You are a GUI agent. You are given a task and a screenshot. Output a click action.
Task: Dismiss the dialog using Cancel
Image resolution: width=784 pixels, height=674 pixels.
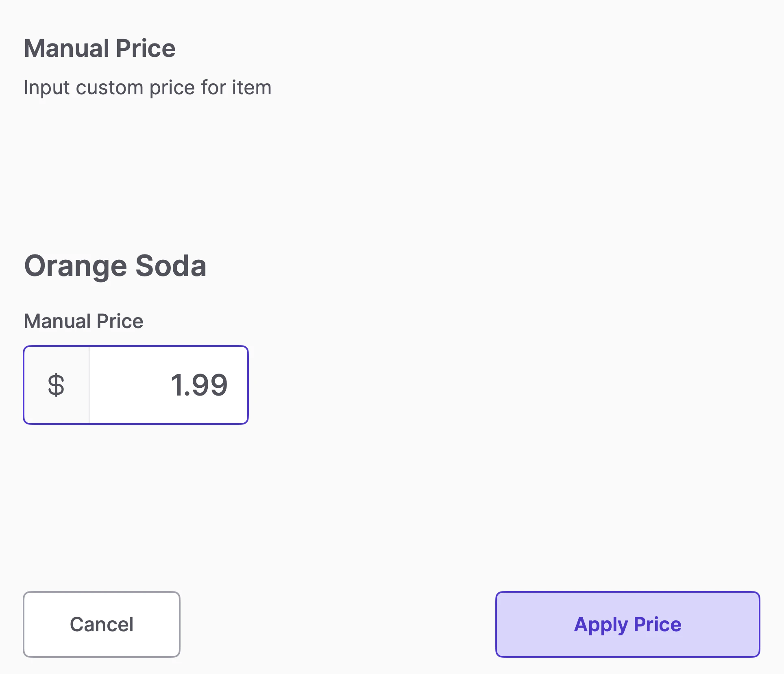click(x=101, y=624)
